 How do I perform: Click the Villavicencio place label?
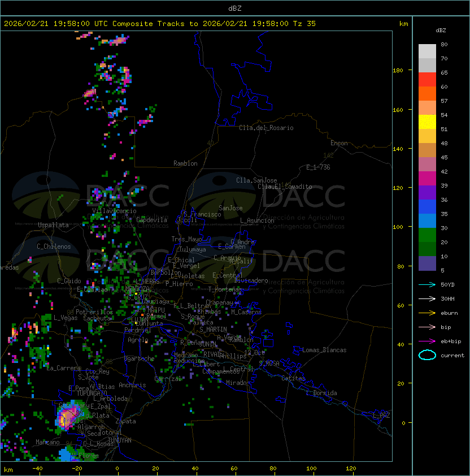click(x=114, y=211)
